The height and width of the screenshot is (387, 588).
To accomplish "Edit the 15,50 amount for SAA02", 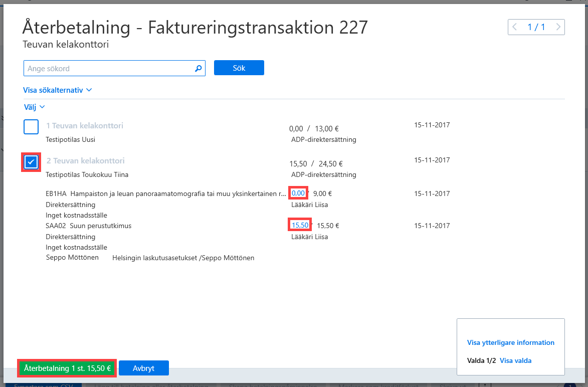I will tap(300, 225).
